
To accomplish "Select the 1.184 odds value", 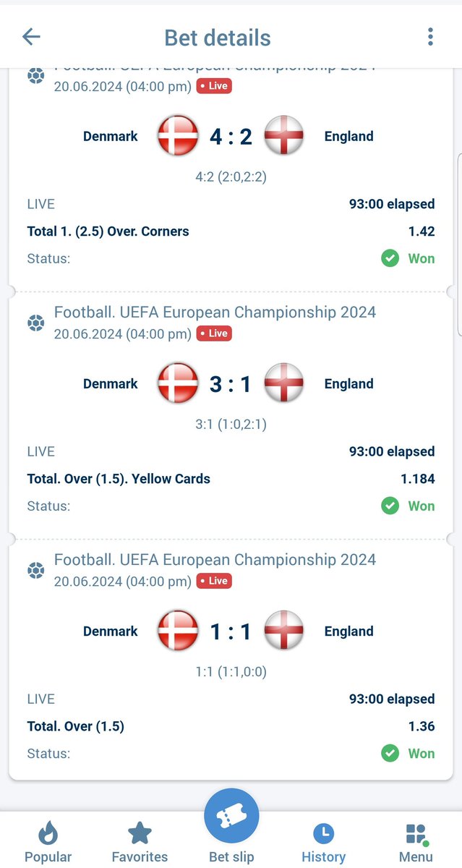I will coord(418,478).
